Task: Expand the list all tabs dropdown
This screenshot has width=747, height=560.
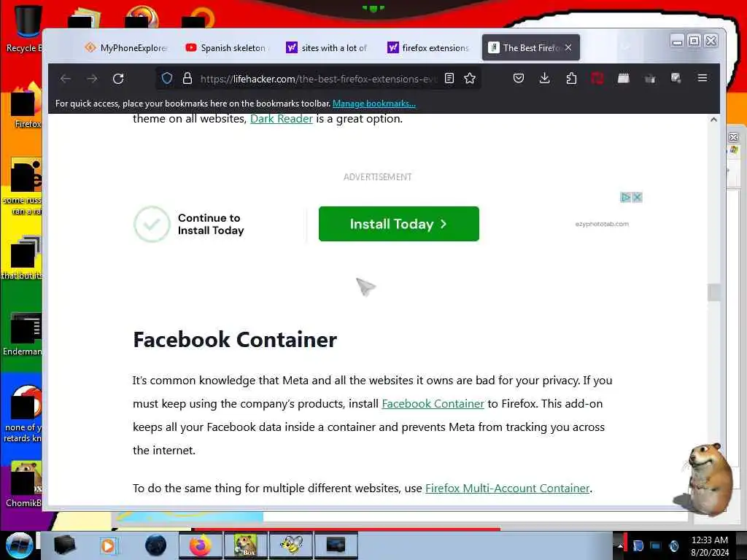Action: coord(626,47)
